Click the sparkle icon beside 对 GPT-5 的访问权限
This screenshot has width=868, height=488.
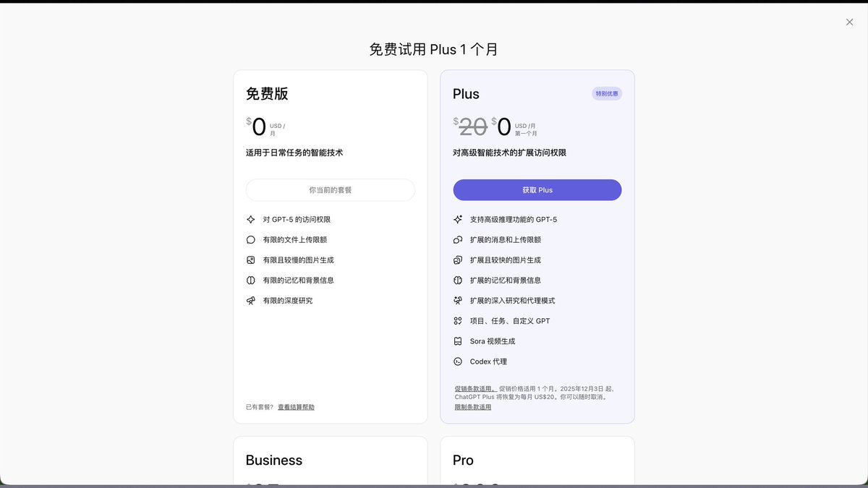[251, 219]
